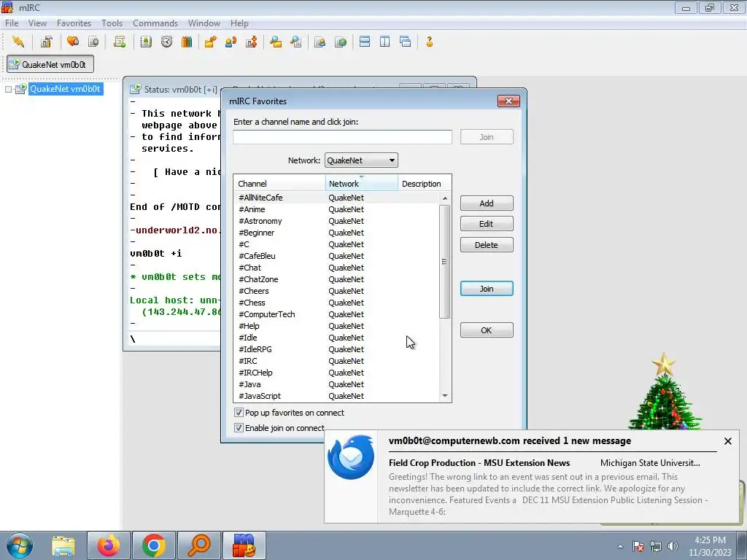Click the About mIRC help icon
Image resolution: width=747 pixels, height=560 pixels.
tap(429, 42)
